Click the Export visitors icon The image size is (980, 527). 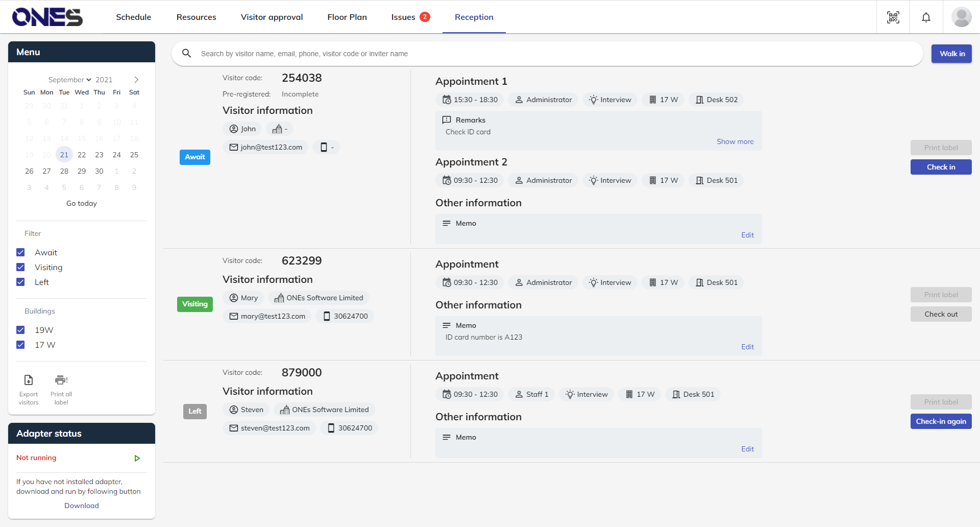29,380
